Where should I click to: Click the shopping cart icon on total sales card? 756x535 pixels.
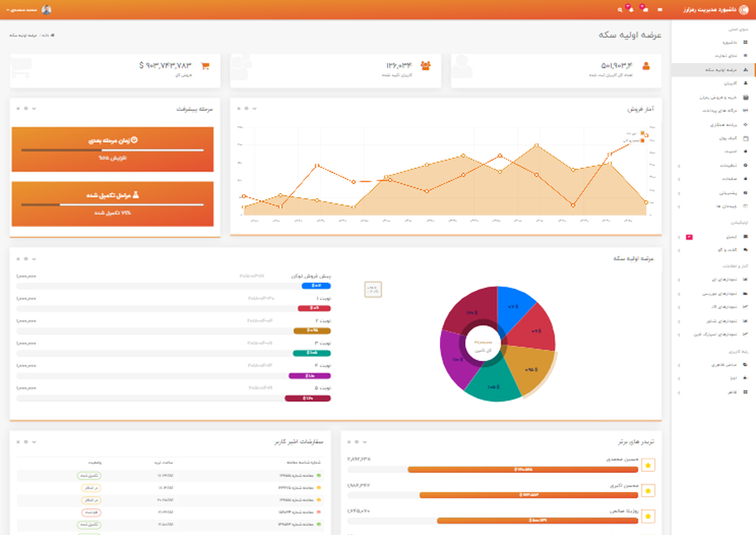point(206,66)
